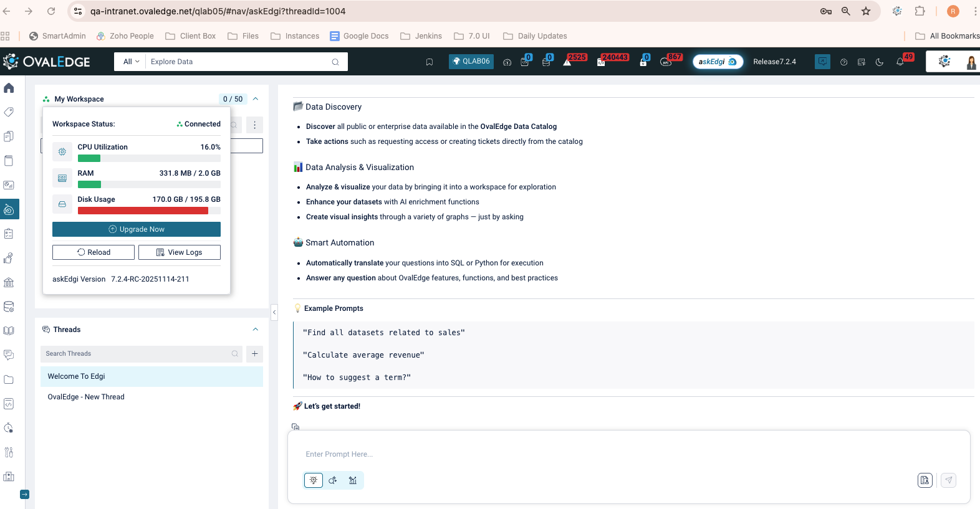Open the chat bubbles sidebar icon

click(x=9, y=355)
